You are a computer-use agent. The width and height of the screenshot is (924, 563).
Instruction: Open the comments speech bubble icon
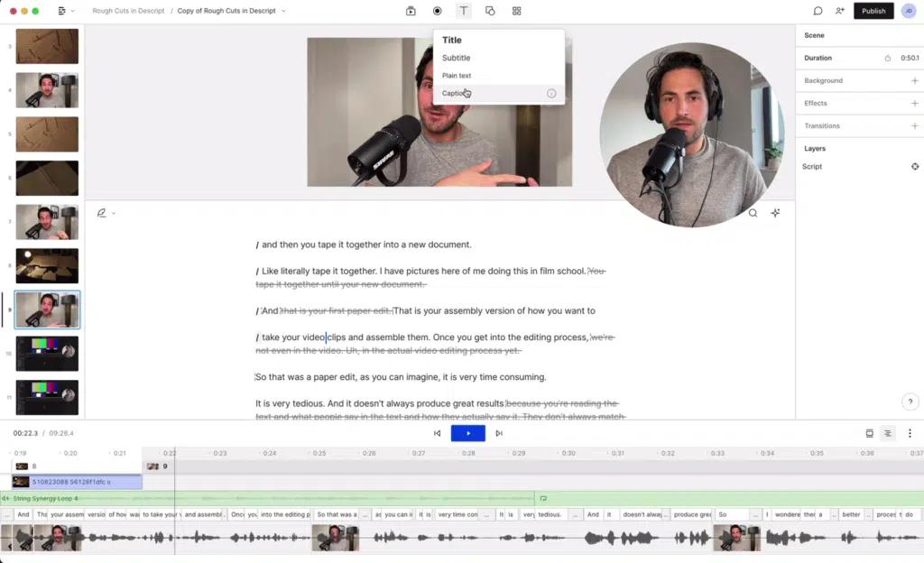(x=818, y=11)
